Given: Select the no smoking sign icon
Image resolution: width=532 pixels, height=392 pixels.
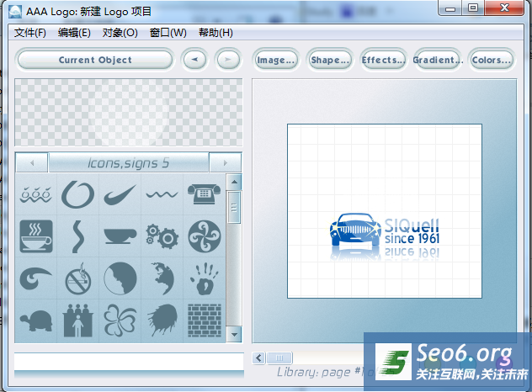Looking at the screenshot, I should coord(78,278).
